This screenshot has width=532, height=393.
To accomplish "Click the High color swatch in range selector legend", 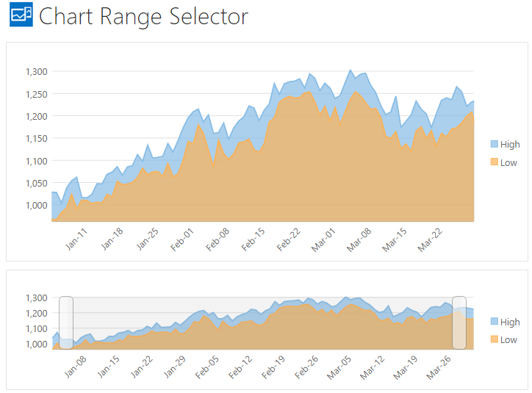I will (x=494, y=322).
